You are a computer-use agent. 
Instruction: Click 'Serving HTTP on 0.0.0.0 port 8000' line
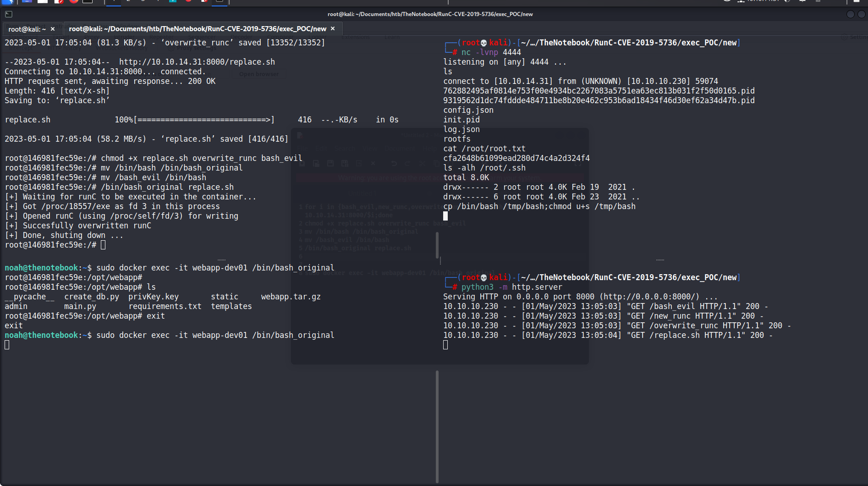(x=581, y=297)
